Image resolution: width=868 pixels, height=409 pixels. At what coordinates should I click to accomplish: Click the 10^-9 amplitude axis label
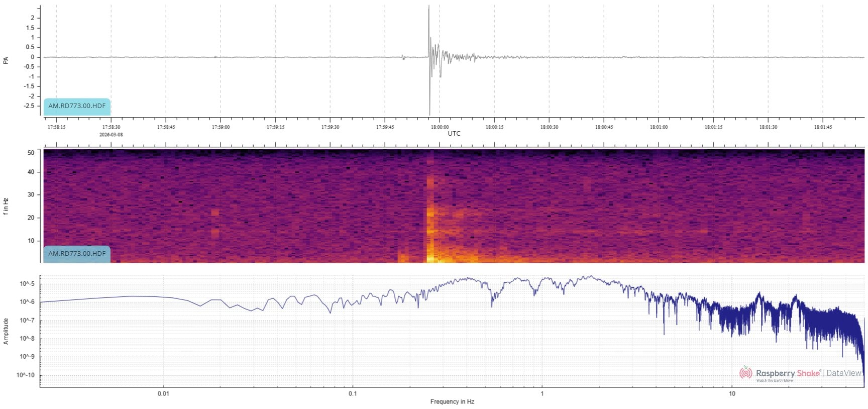(x=27, y=357)
